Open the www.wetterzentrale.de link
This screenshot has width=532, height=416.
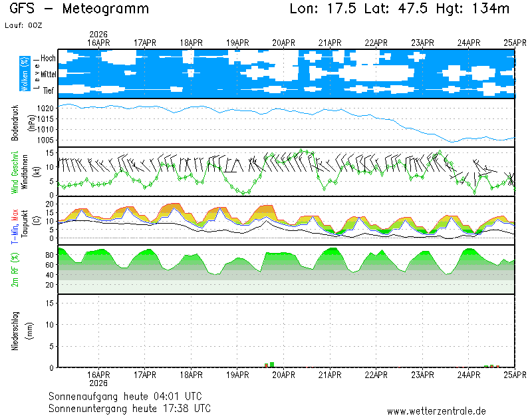point(436,411)
